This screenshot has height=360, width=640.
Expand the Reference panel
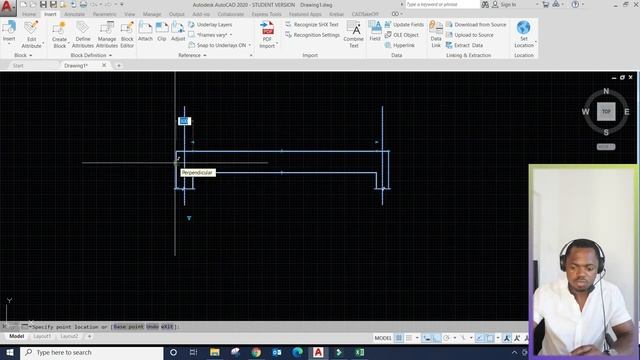[192, 55]
